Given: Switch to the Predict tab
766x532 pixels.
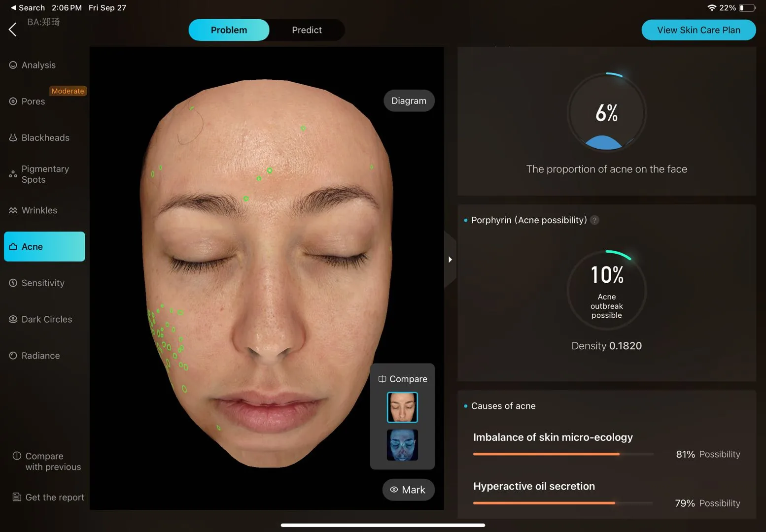Looking at the screenshot, I should point(307,30).
